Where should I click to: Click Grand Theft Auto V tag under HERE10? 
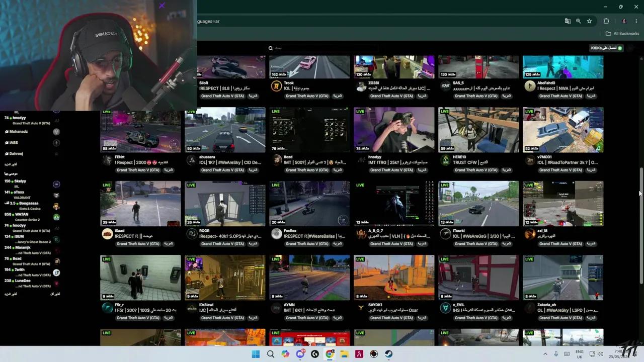point(476,170)
